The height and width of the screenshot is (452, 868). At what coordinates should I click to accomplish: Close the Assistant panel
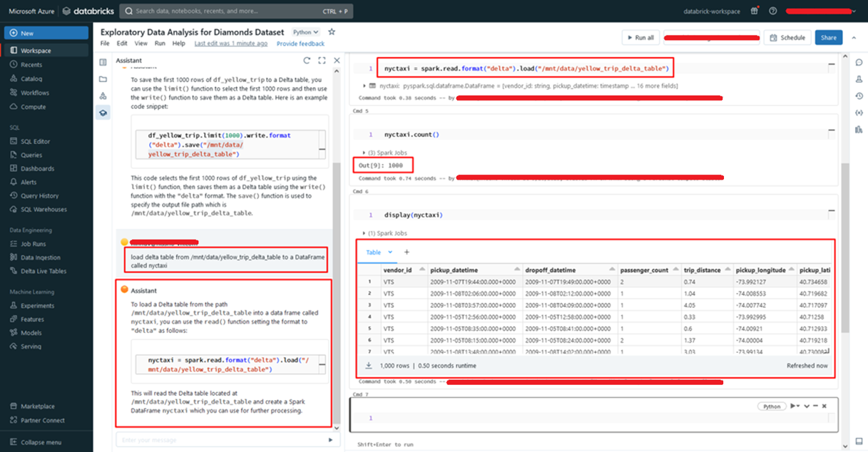click(x=336, y=61)
